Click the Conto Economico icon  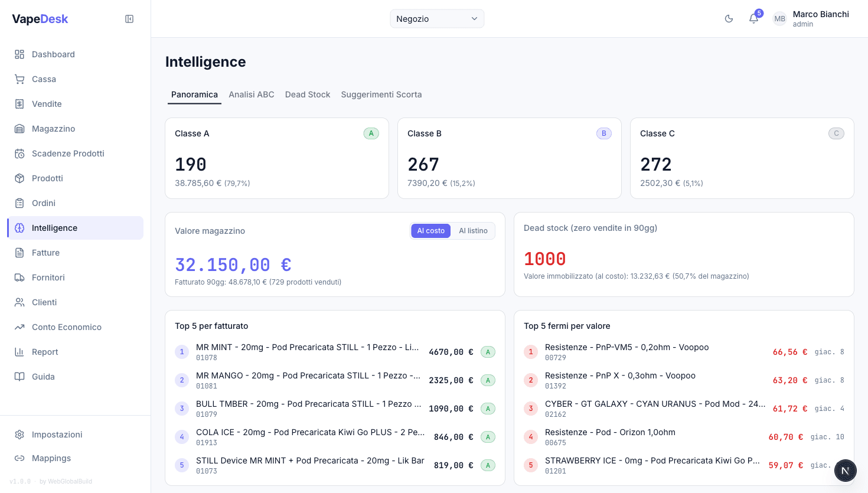(x=18, y=327)
